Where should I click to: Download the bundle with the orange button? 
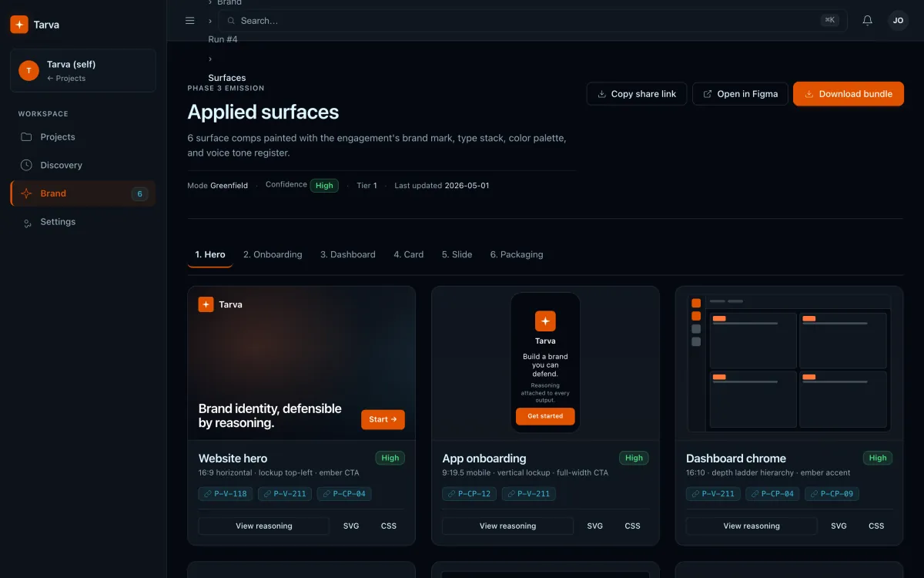pyautogui.click(x=849, y=94)
